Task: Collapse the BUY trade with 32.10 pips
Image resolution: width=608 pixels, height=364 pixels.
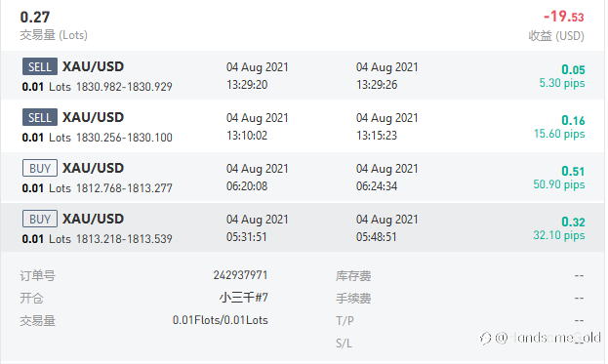Action: coord(303,227)
